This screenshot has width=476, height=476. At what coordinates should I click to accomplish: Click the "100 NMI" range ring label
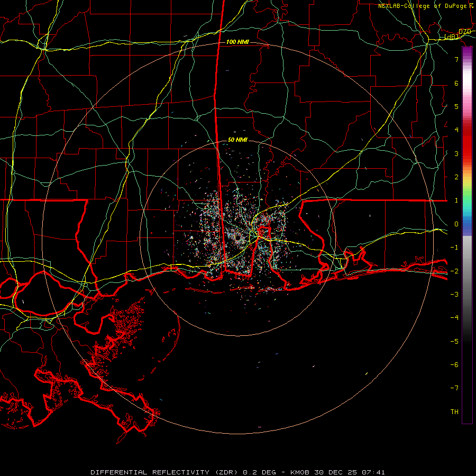click(237, 42)
